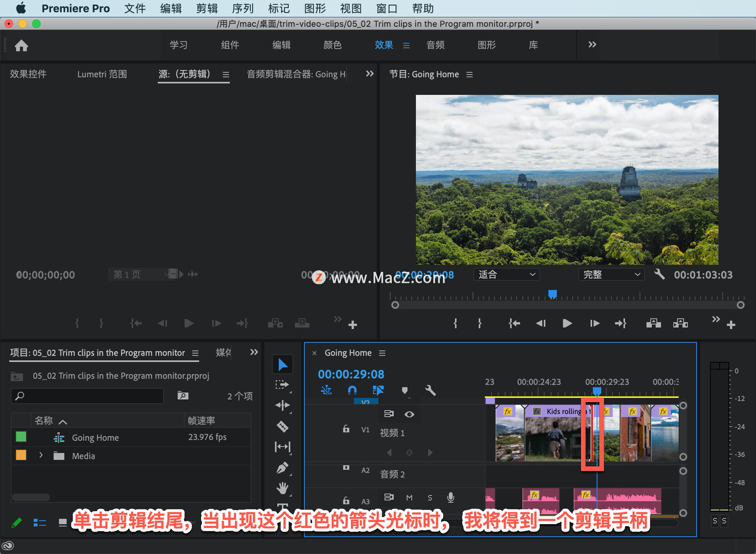Open the 完整 playback resolution dropdown
Image resolution: width=756 pixels, height=554 pixels.
(x=611, y=275)
